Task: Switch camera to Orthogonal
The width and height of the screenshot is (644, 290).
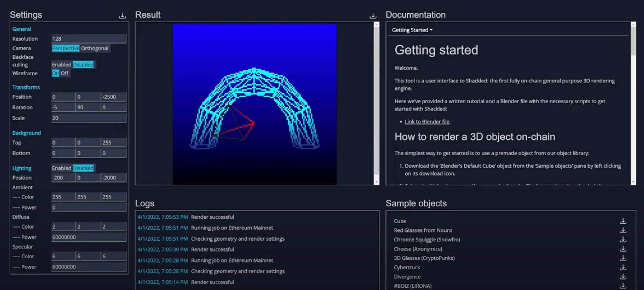Action: 95,48
